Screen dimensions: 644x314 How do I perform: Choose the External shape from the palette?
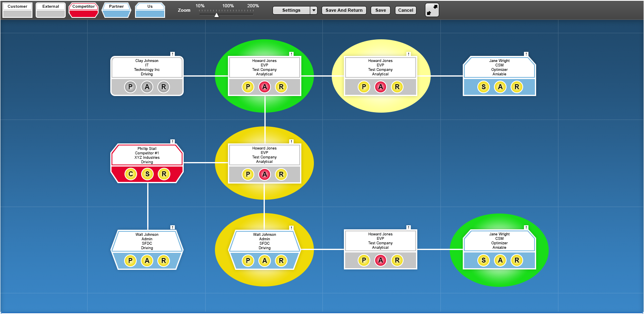pos(51,10)
